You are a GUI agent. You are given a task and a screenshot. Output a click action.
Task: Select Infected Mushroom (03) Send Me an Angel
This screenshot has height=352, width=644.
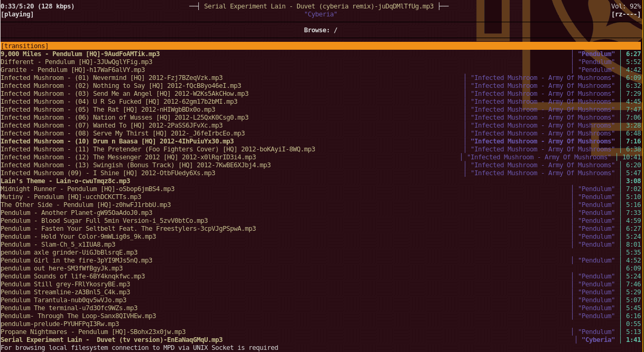click(x=321, y=94)
